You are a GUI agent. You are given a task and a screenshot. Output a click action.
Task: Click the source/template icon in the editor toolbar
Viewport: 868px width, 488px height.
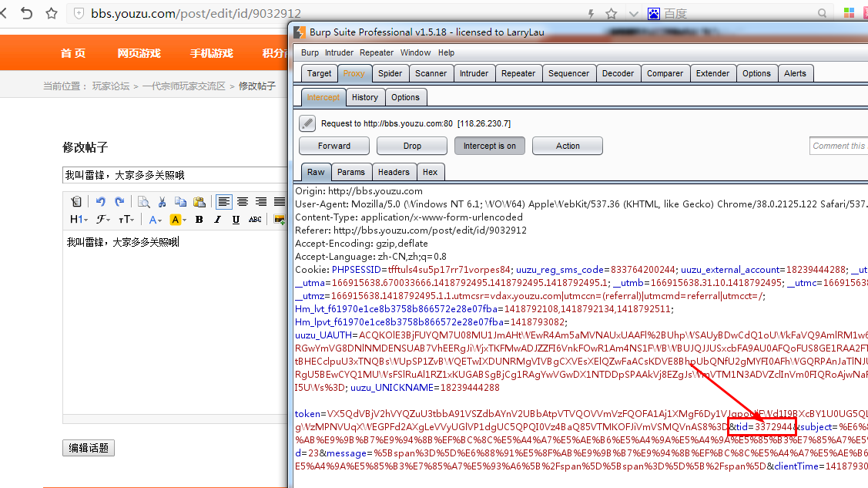(76, 202)
